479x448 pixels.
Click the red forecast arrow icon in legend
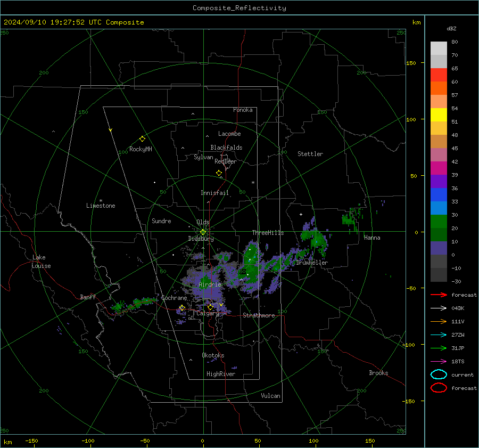(x=439, y=295)
